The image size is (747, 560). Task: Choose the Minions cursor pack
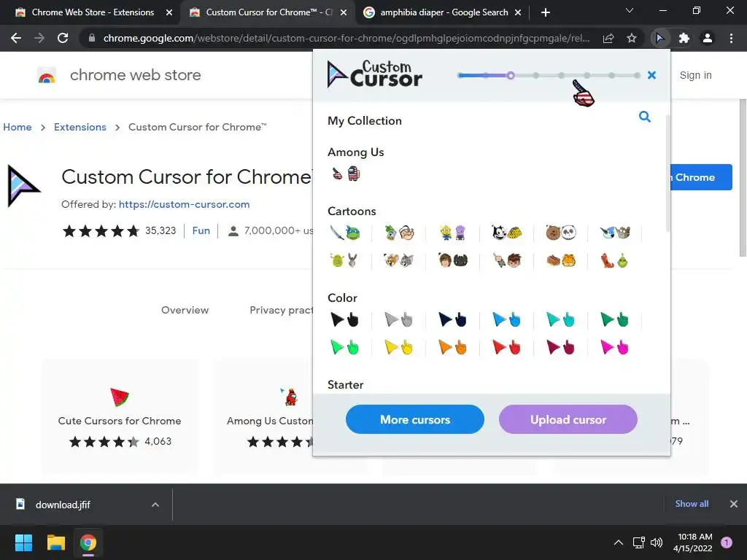(x=453, y=233)
